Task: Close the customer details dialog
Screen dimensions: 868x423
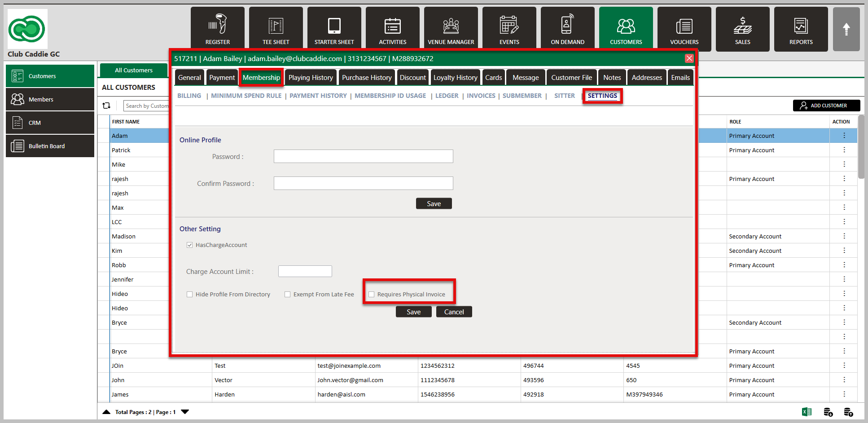Action: pyautogui.click(x=689, y=58)
